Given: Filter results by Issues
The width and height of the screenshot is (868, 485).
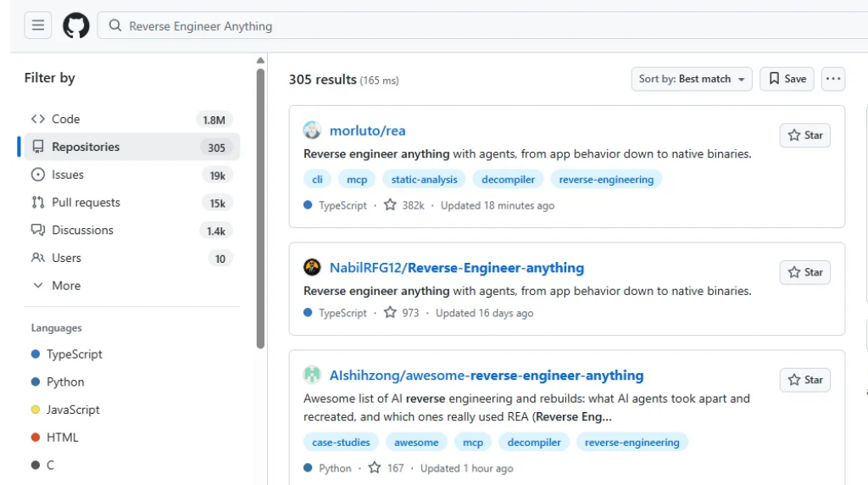Looking at the screenshot, I should click(131, 175).
